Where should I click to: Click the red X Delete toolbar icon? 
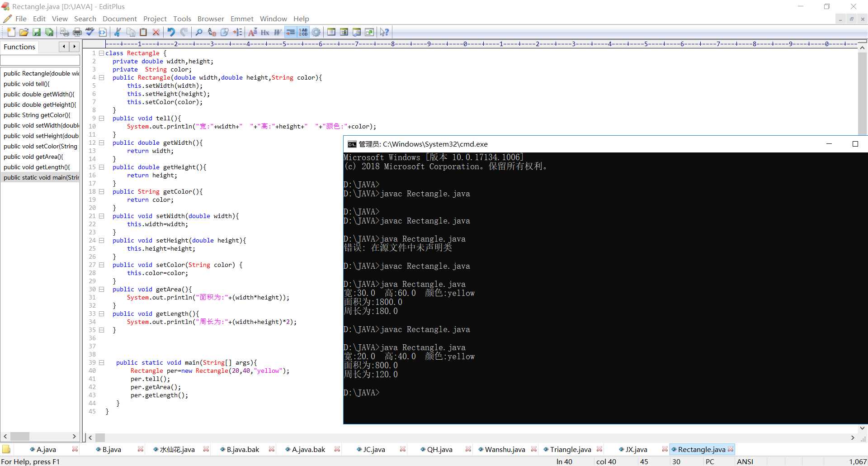coord(156,32)
